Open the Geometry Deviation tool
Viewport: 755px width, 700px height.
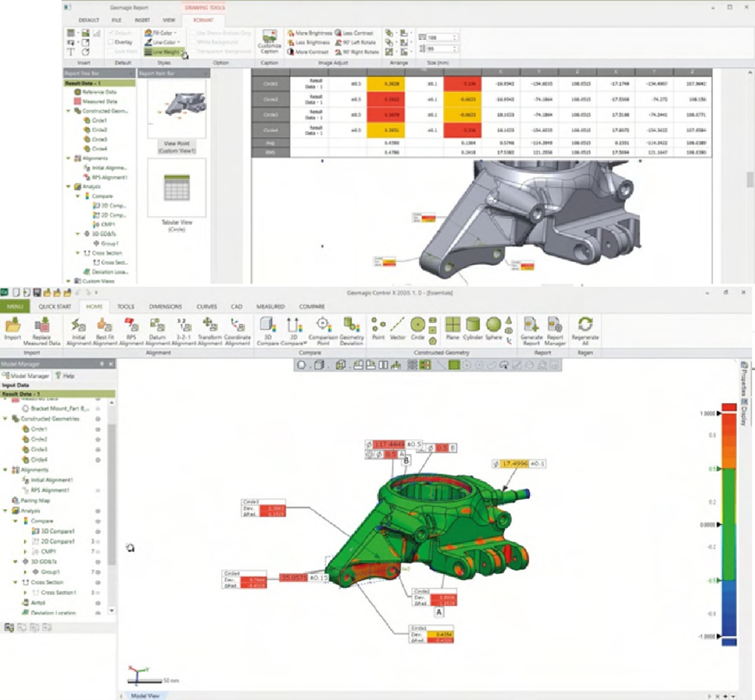351,330
